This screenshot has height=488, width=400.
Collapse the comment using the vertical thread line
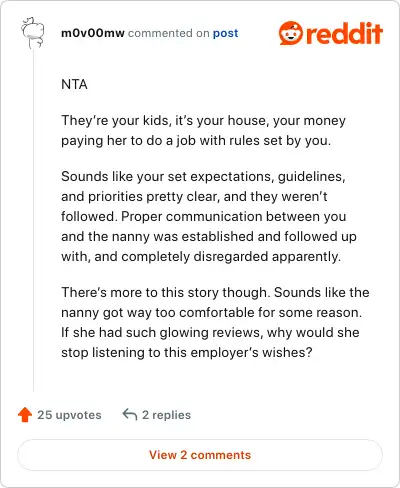[x=33, y=220]
